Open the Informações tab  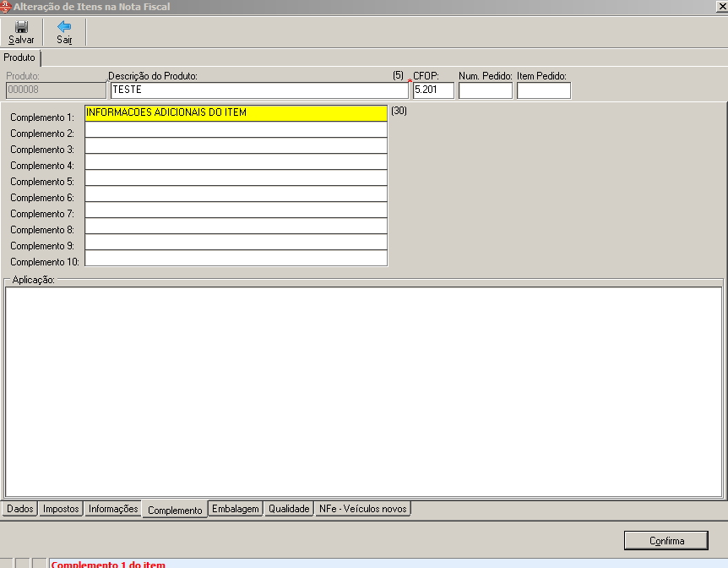click(113, 509)
